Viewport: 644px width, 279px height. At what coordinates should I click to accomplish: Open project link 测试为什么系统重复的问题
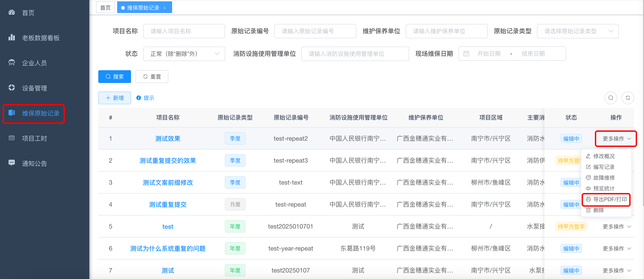click(168, 248)
